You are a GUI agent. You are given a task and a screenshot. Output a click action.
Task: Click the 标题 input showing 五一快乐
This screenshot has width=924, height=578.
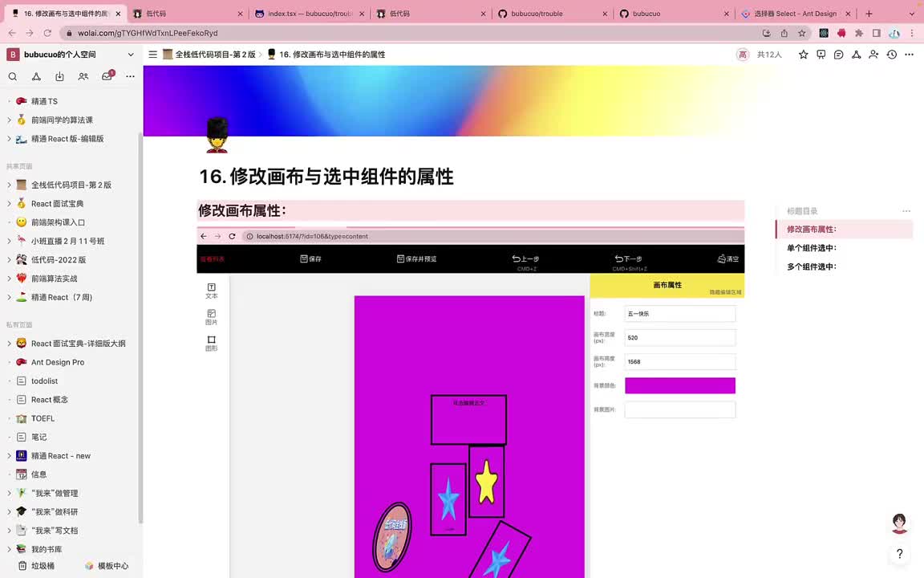680,314
